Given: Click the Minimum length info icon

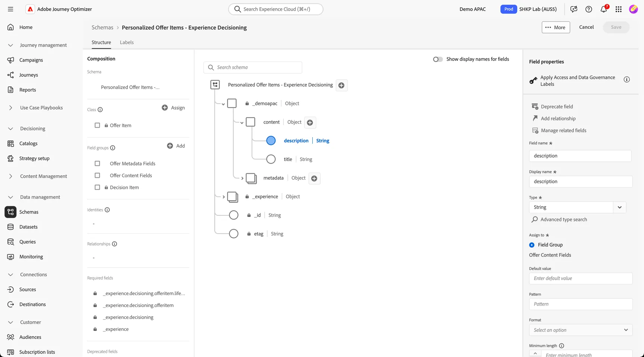Looking at the screenshot, I should click(x=562, y=346).
